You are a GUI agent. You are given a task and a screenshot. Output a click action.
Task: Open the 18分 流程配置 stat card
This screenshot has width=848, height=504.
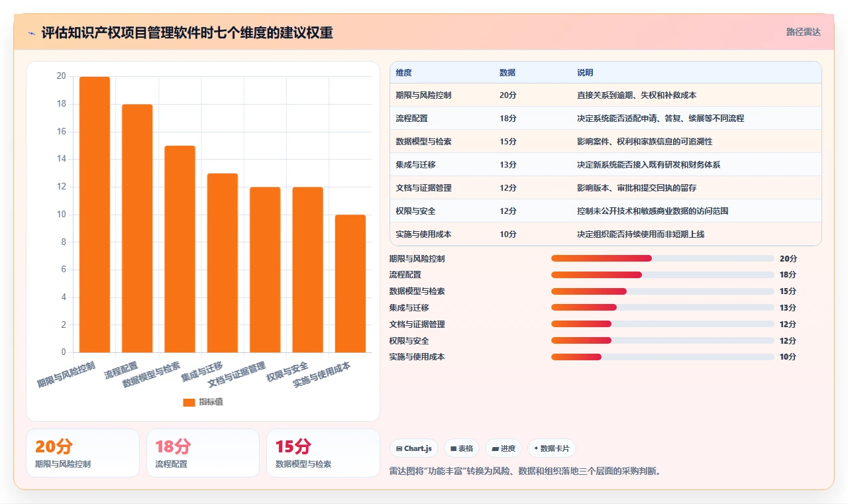pyautogui.click(x=203, y=453)
